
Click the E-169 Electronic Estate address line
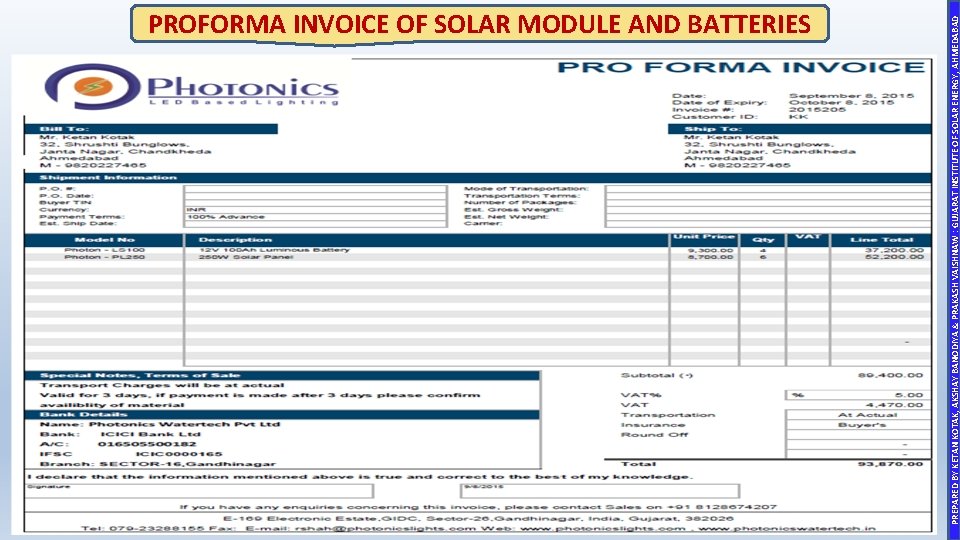click(x=478, y=519)
